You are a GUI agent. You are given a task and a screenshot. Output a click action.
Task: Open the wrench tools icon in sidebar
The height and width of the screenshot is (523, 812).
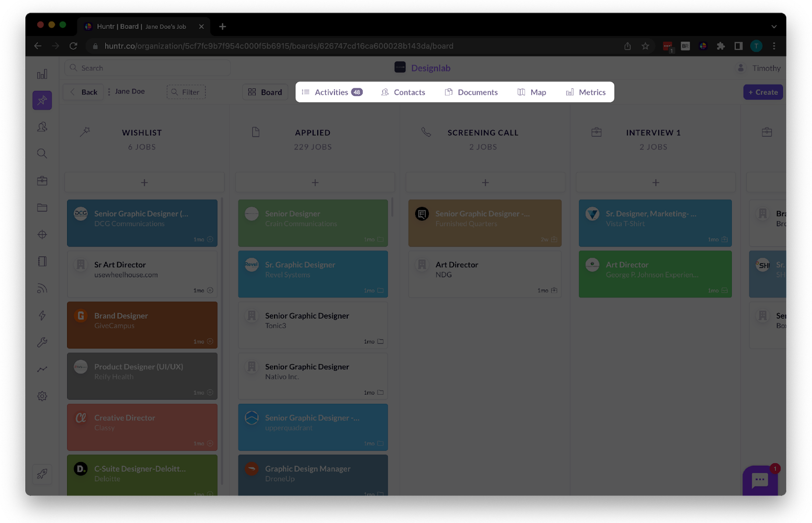(42, 342)
